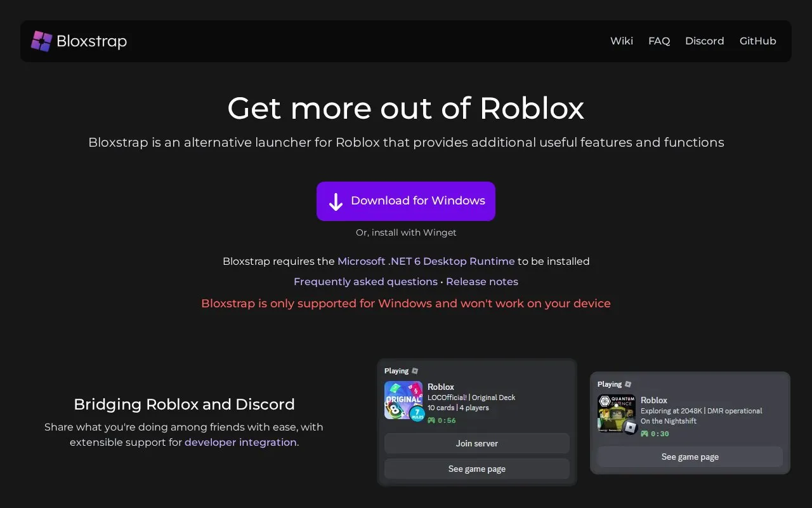This screenshot has width=812, height=508.
Task: Open Frequently asked questions link
Action: [x=365, y=281]
